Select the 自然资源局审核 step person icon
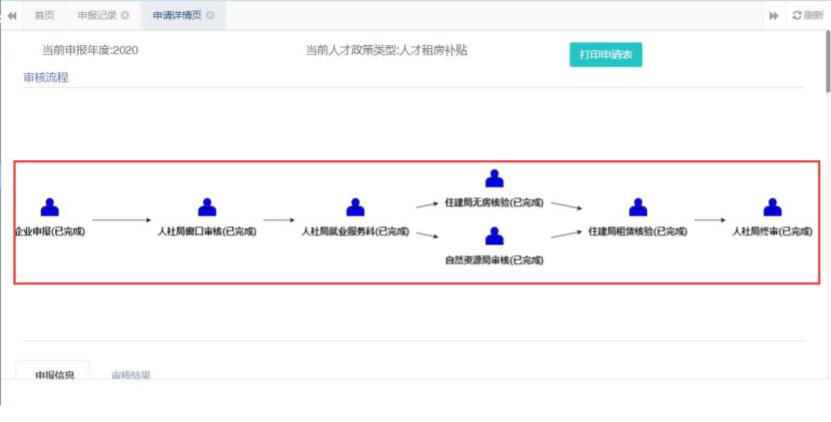Viewport: 831px width, 422px height. point(494,236)
